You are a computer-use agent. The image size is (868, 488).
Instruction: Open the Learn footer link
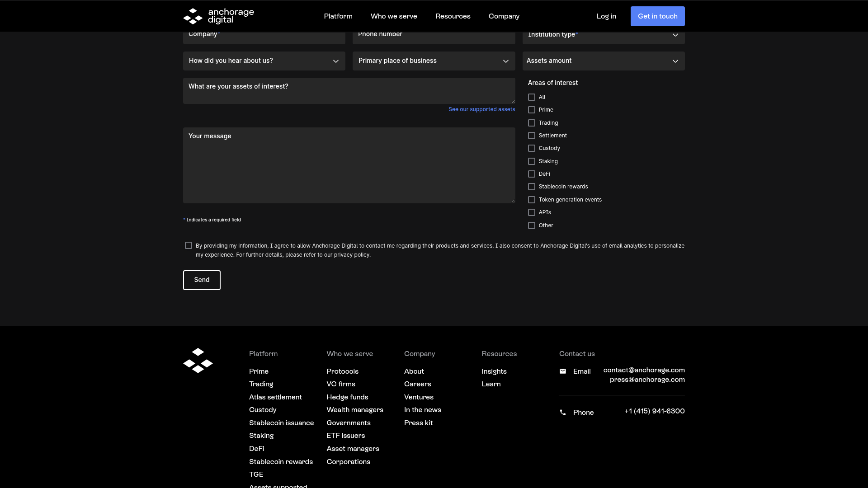click(x=491, y=384)
